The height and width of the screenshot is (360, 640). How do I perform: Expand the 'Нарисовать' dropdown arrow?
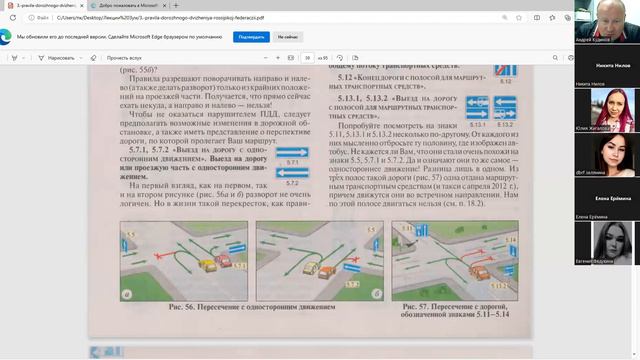(x=80, y=58)
